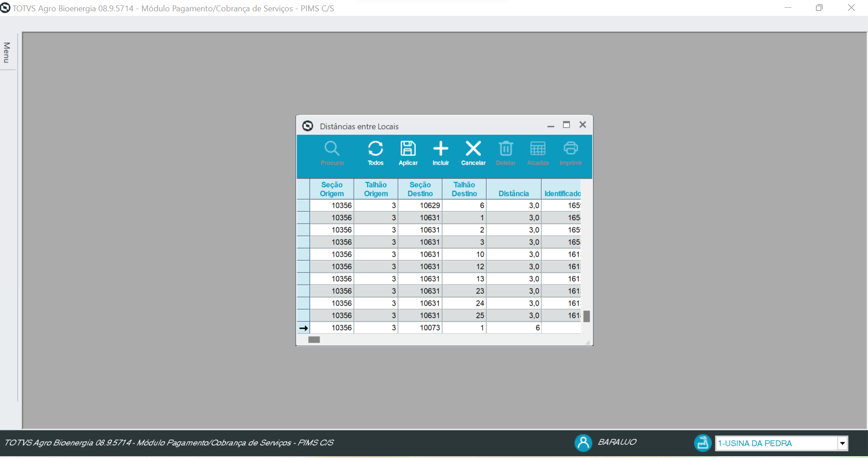Click the status bar TOTVS Agro Bioenergia text
The height and width of the screenshot is (458, 868).
pyautogui.click(x=168, y=443)
